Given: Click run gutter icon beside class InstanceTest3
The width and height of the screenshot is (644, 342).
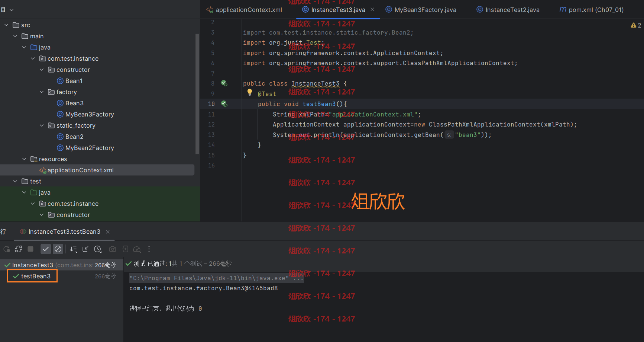Looking at the screenshot, I should point(224,83).
